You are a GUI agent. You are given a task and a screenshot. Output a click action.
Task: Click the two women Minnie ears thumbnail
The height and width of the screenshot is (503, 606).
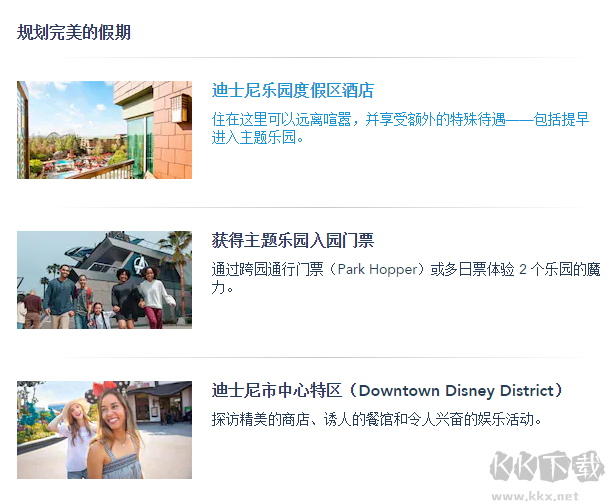(104, 430)
